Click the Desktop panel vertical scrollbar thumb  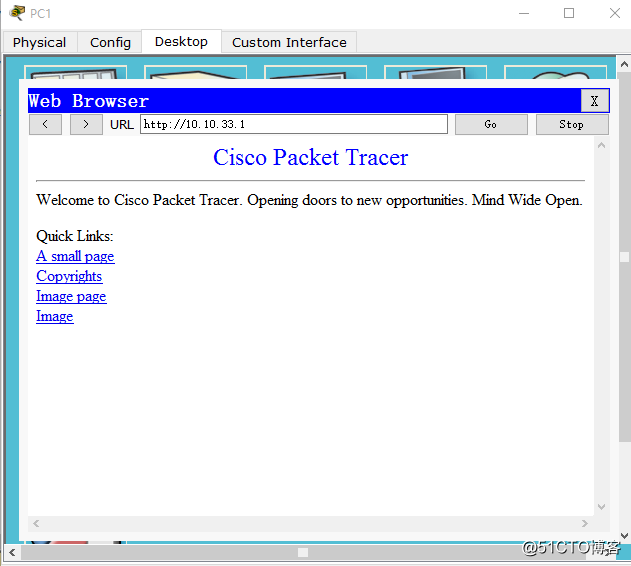(624, 257)
